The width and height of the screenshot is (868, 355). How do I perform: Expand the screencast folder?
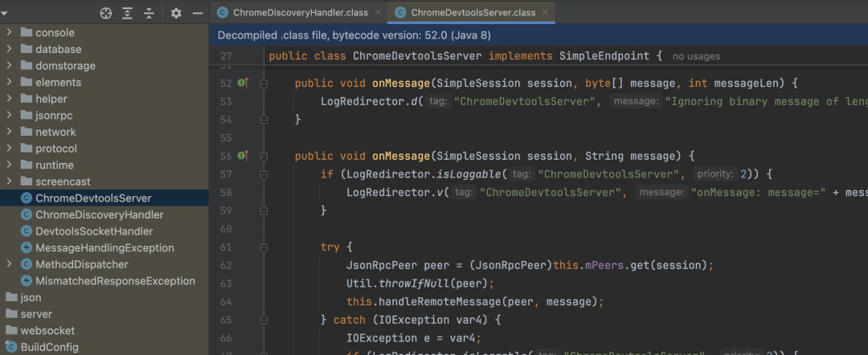(x=10, y=182)
